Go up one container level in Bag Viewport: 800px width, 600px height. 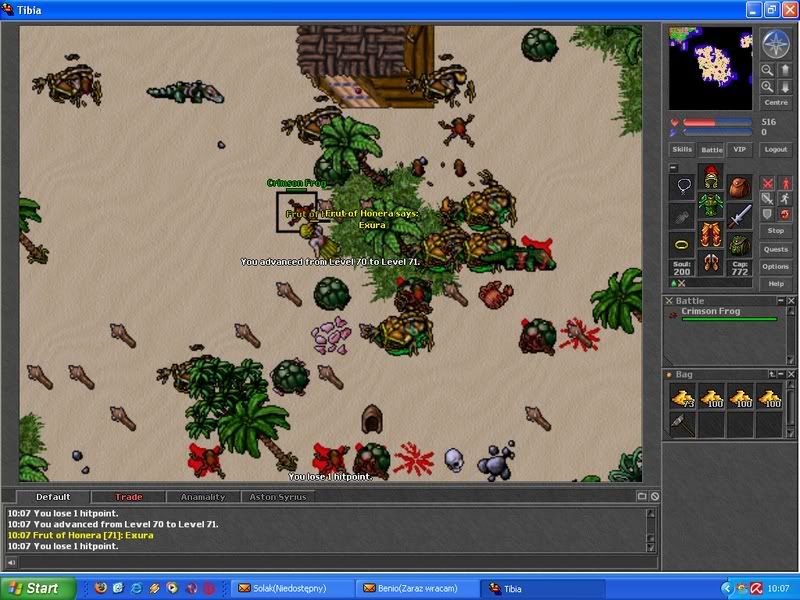click(x=771, y=374)
